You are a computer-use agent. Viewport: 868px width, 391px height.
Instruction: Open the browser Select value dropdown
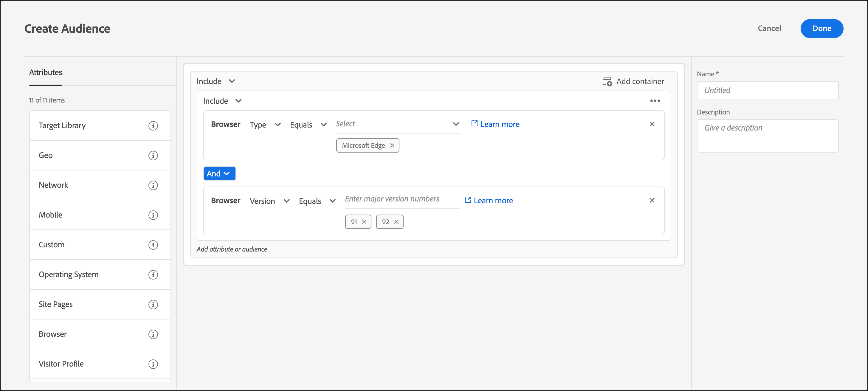pos(398,124)
